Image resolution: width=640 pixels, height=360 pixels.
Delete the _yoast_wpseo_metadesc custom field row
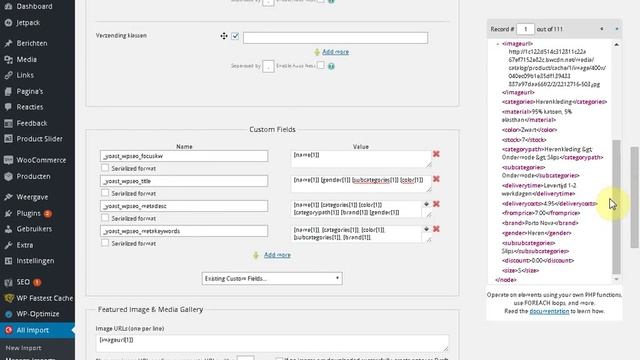(436, 204)
